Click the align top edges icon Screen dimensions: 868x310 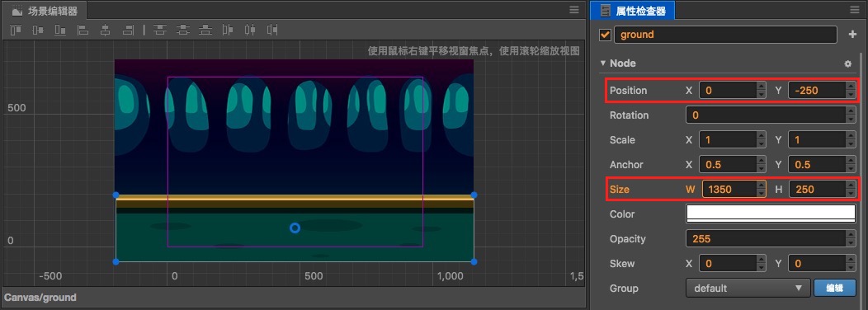point(16,30)
